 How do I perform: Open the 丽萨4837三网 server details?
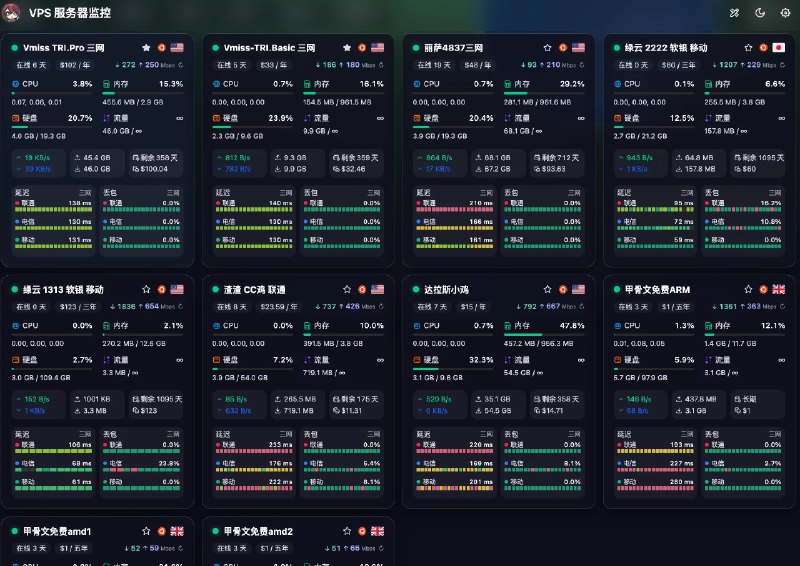[x=454, y=47]
